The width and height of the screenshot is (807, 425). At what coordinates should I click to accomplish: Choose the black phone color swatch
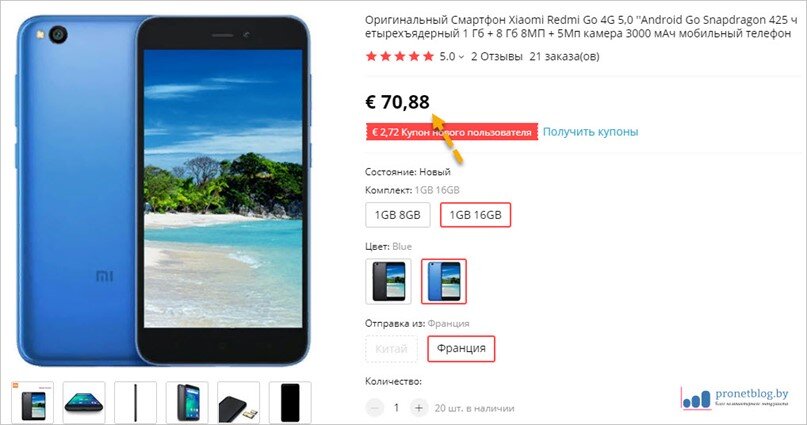[x=388, y=281]
